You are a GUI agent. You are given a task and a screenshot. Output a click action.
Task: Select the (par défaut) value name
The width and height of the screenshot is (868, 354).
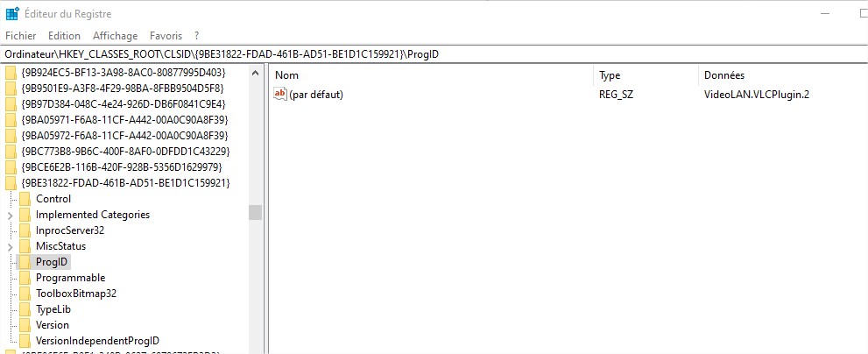316,95
